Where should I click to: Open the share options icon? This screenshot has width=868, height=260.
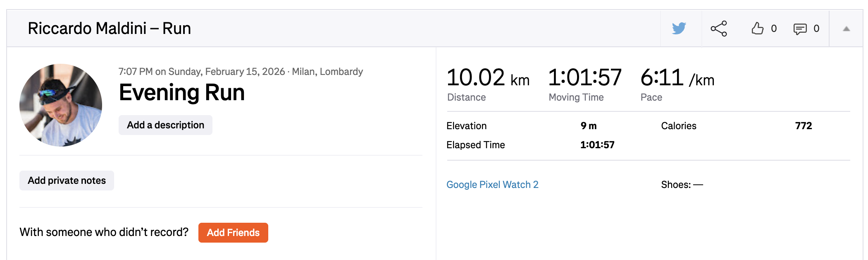718,28
